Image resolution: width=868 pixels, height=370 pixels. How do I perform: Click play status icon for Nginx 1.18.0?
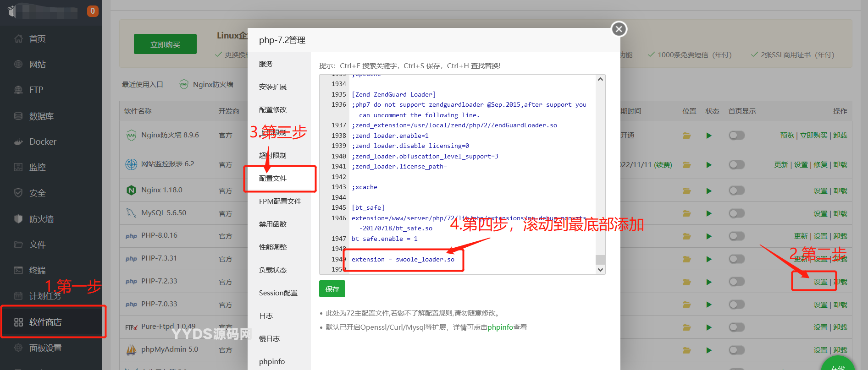pyautogui.click(x=709, y=191)
